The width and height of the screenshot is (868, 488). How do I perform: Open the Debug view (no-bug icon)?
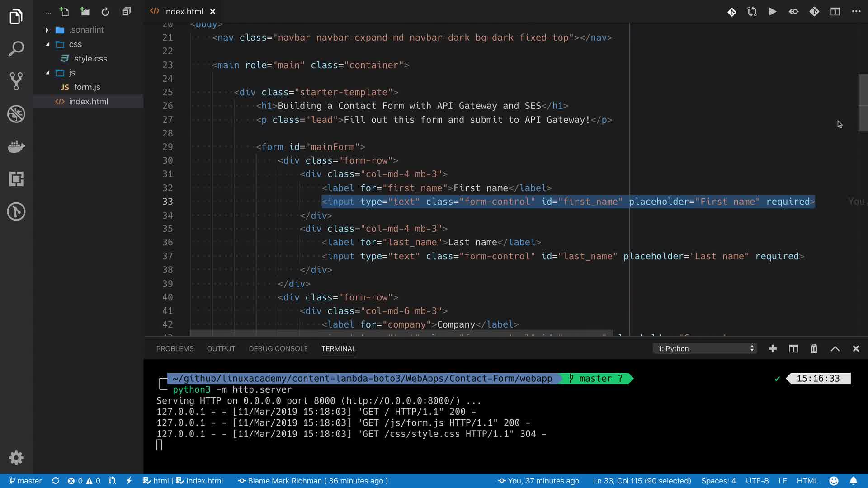[16, 114]
